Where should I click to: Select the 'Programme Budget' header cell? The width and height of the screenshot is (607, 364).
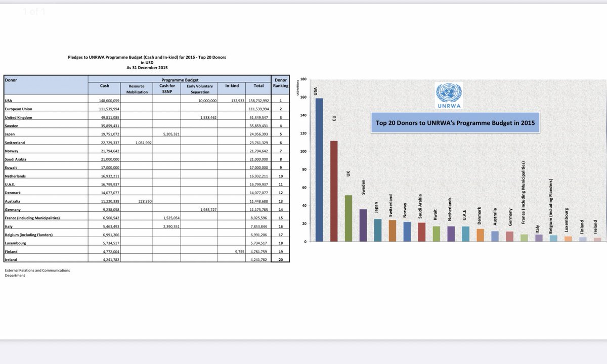click(x=180, y=80)
